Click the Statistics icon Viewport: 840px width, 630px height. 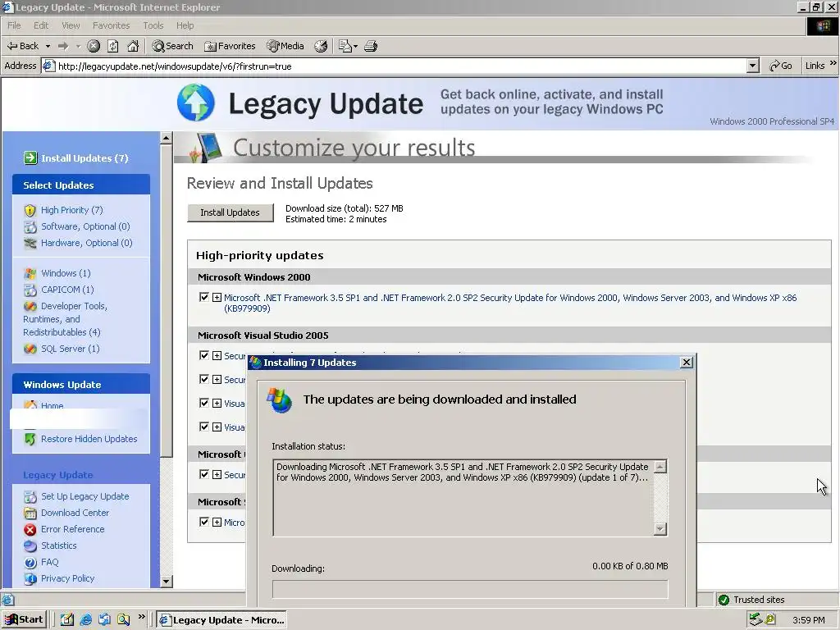[x=30, y=546]
